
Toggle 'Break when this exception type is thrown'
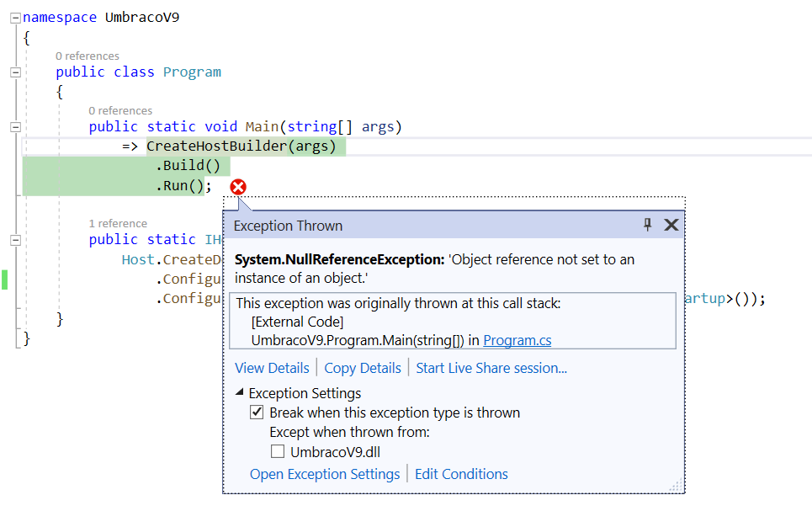point(257,413)
